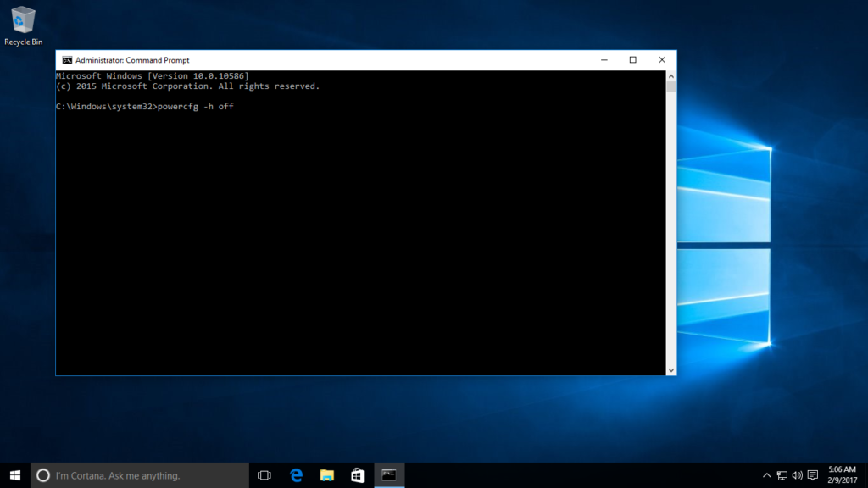Click the Command Prompt title bar icon
The height and width of the screenshot is (488, 868).
[x=67, y=60]
